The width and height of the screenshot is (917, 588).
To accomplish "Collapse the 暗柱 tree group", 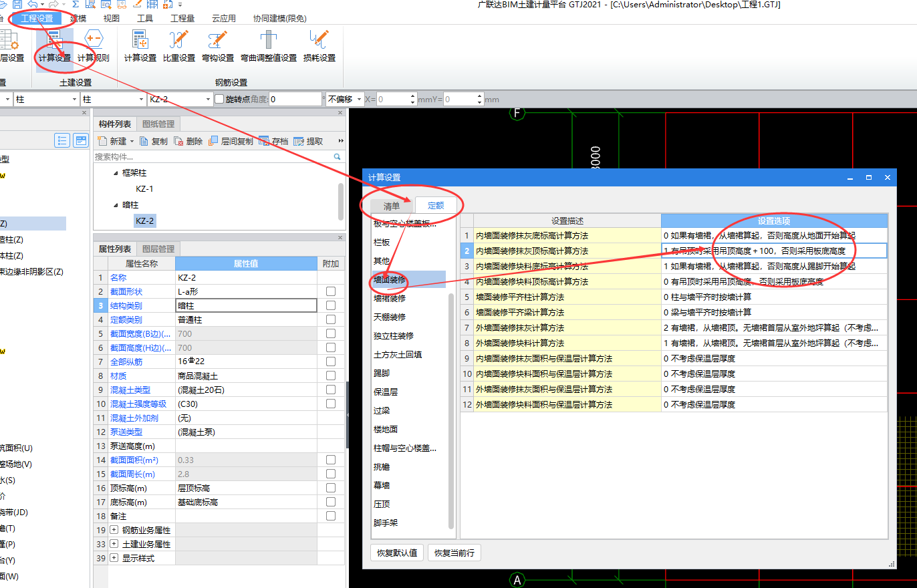I will click(116, 205).
